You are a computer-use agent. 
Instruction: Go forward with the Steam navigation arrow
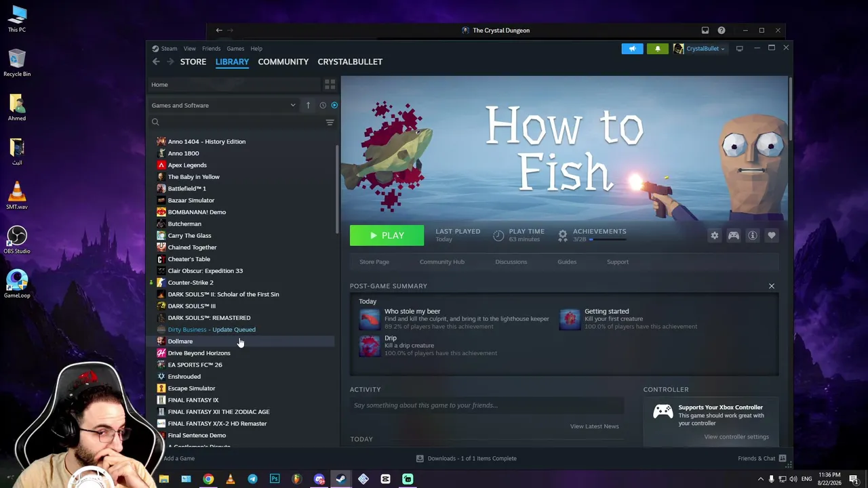click(170, 62)
